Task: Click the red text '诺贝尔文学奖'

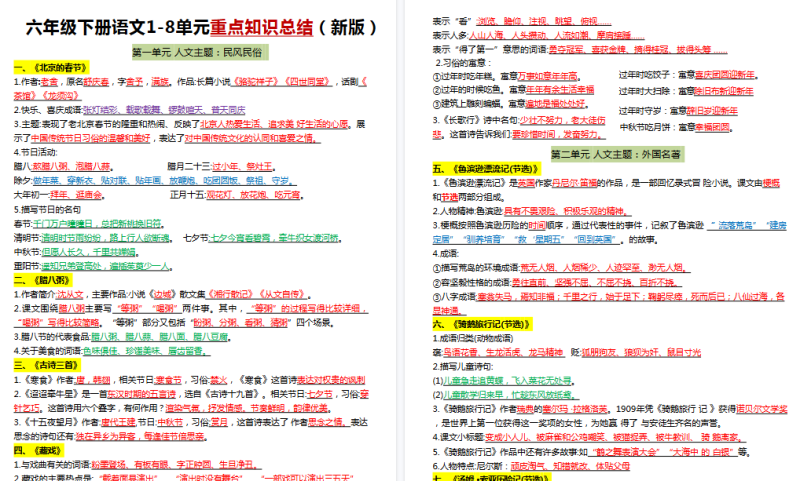Action: click(x=761, y=409)
